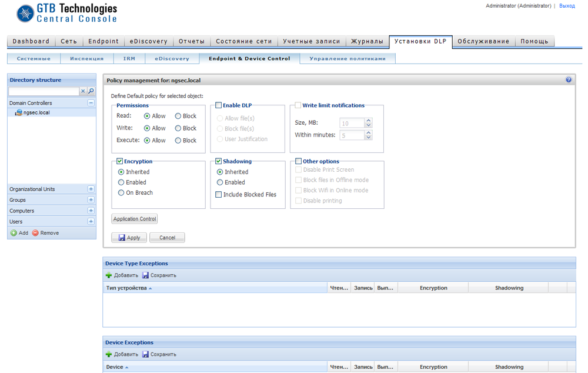Click the Apply button
588x373 pixels.
pyautogui.click(x=129, y=238)
